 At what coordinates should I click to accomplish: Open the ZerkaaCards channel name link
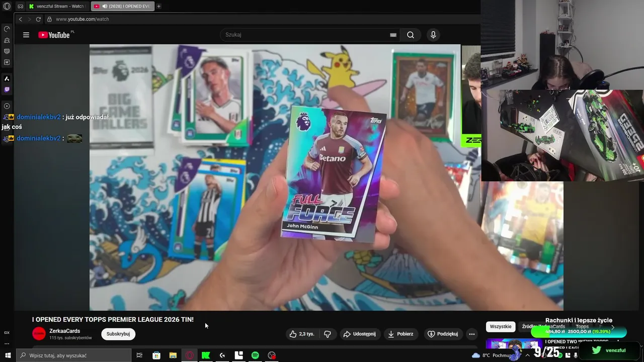[65, 331]
